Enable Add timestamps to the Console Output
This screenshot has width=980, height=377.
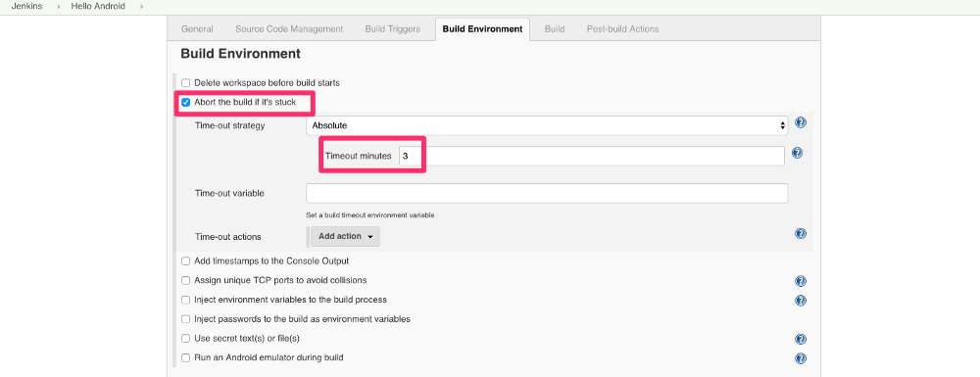tap(185, 260)
